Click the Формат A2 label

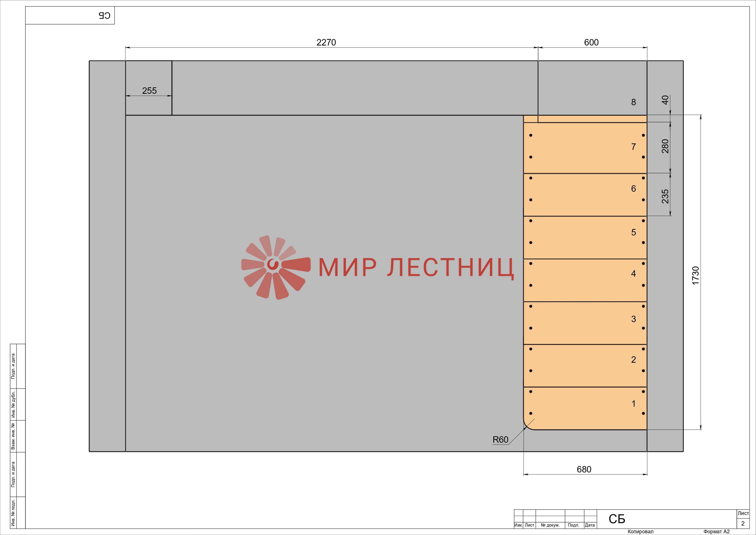pos(716,531)
